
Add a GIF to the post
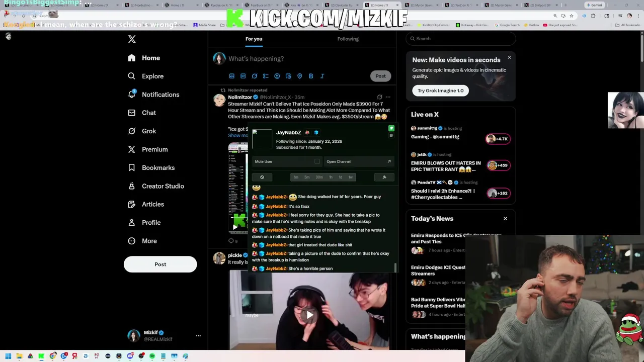[x=243, y=76]
